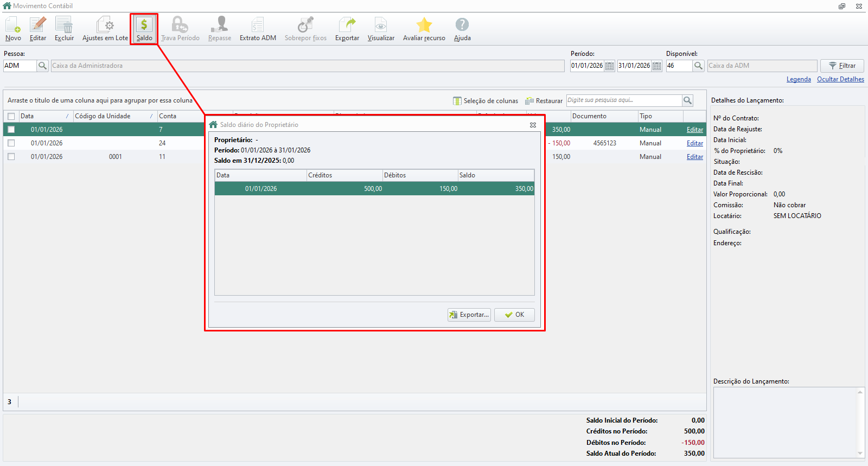Open Seleção de colunas chooser
Viewport: 868px width, 466px height.
pyautogui.click(x=486, y=101)
